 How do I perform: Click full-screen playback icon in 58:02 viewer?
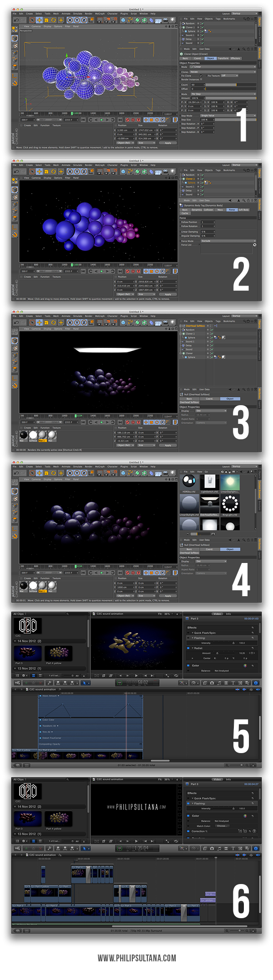tap(167, 675)
